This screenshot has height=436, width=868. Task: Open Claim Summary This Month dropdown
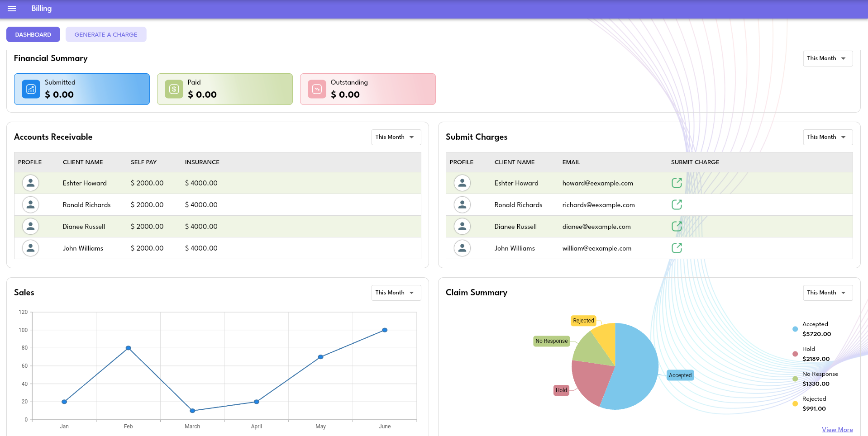(x=827, y=293)
